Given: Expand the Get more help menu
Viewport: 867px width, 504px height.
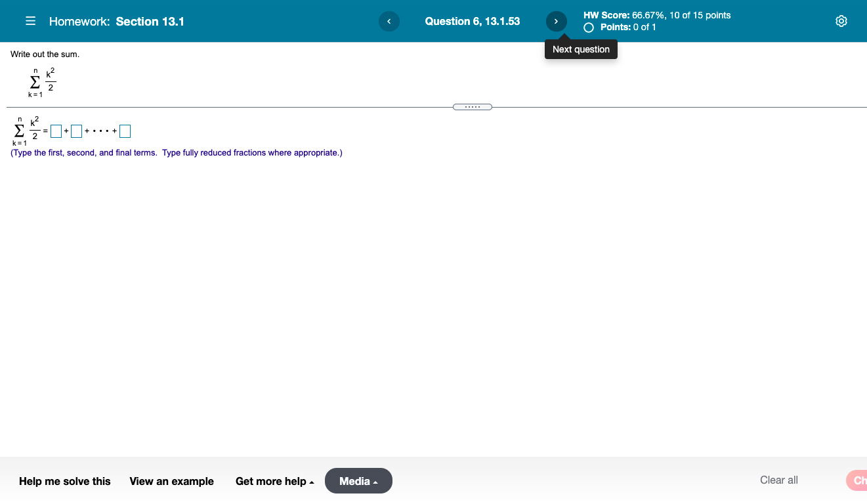Looking at the screenshot, I should (x=274, y=481).
